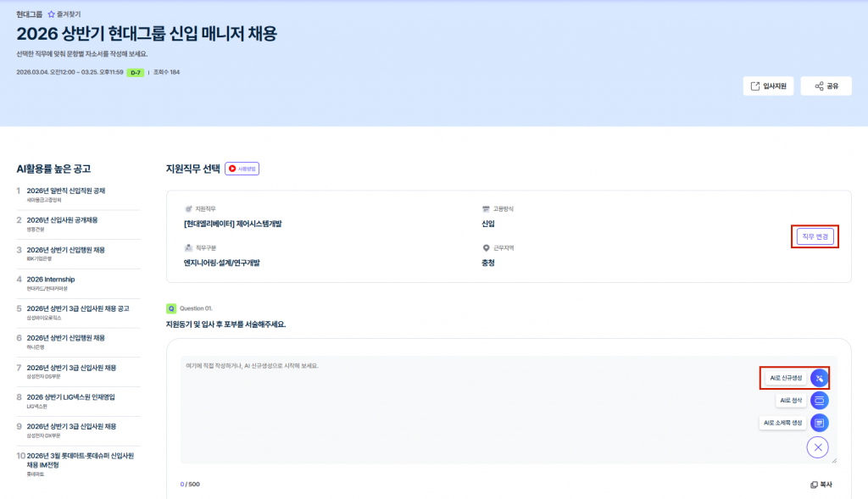Click the text area resize handle
The height and width of the screenshot is (499, 868).
tap(834, 460)
